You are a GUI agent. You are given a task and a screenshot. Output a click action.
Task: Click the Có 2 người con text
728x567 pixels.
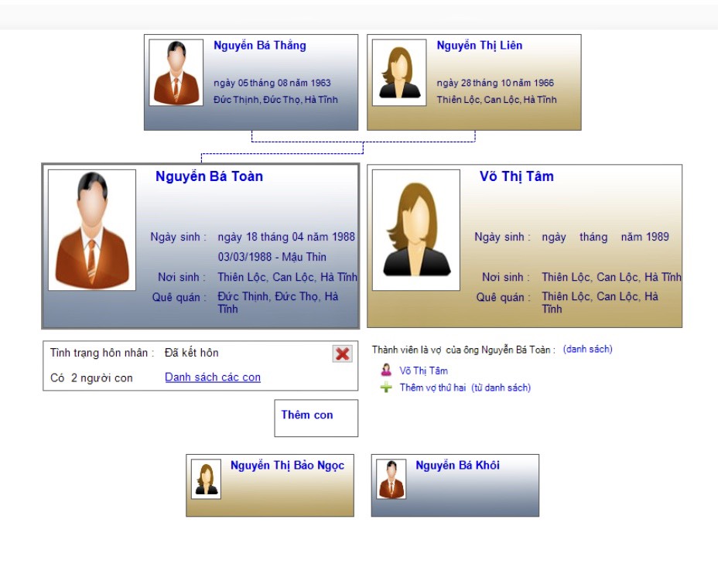pos(91,378)
